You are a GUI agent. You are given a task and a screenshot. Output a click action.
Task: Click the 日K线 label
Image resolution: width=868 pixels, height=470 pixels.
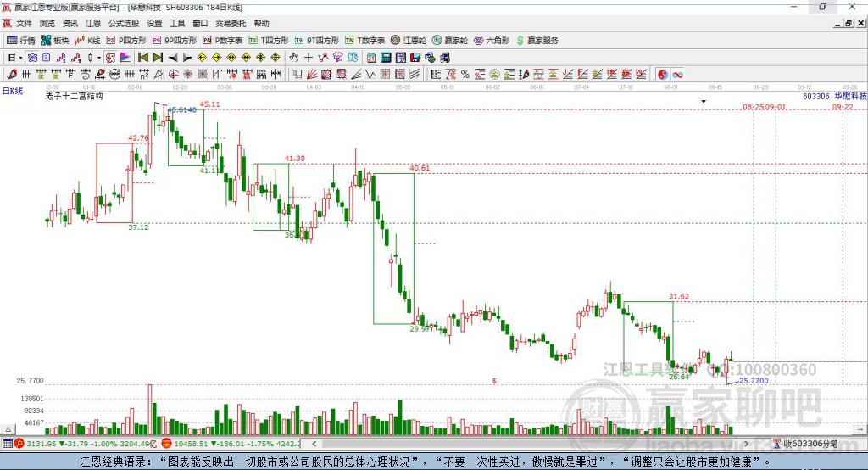pos(13,91)
